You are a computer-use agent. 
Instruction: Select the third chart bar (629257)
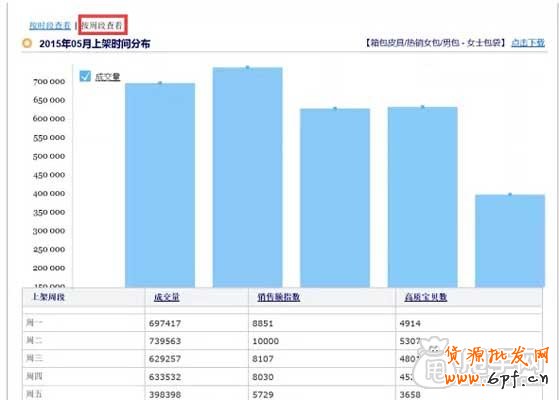[x=335, y=198]
